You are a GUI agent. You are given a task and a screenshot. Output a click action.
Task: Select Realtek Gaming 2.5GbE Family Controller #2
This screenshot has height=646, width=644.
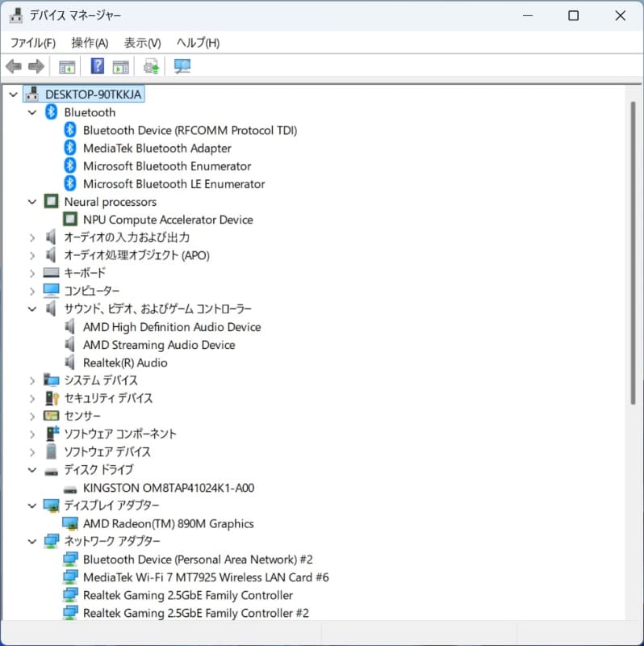click(195, 613)
